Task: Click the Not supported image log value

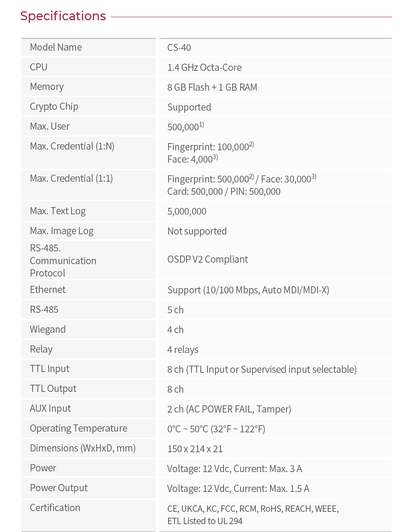Action: point(197,231)
